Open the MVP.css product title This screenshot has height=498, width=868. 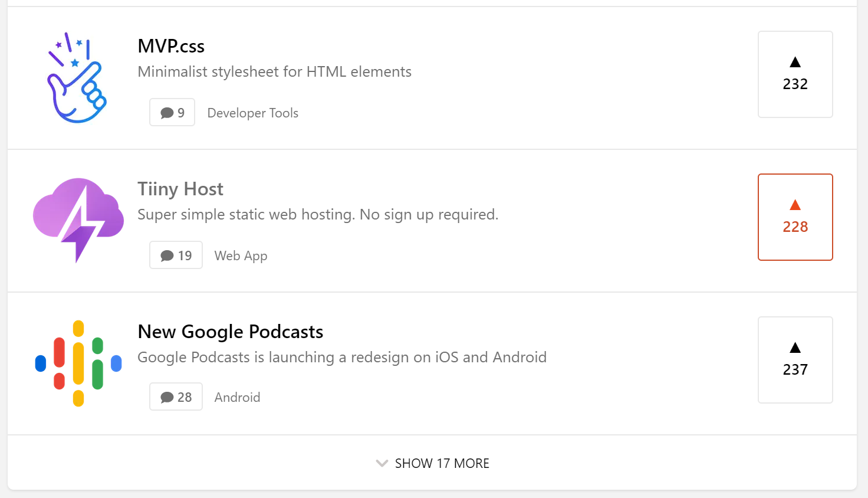pyautogui.click(x=171, y=46)
